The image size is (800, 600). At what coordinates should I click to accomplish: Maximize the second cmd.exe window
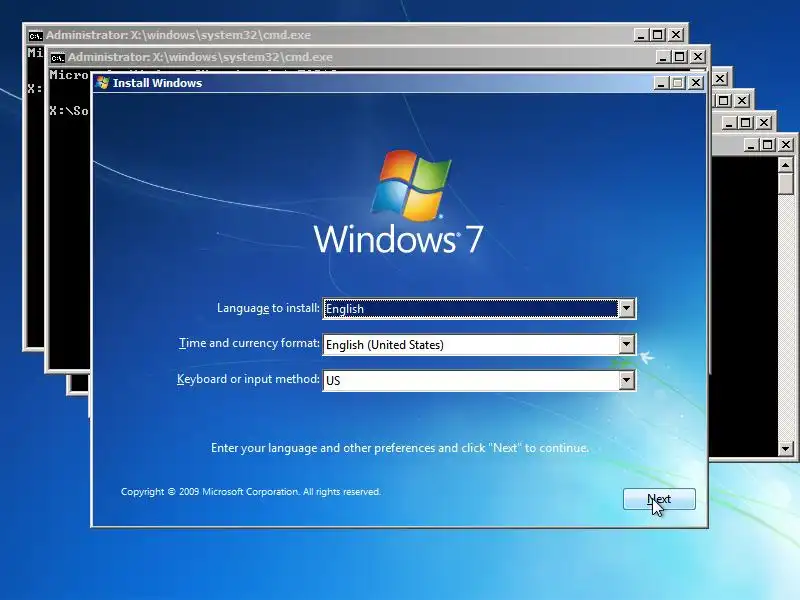coord(680,57)
